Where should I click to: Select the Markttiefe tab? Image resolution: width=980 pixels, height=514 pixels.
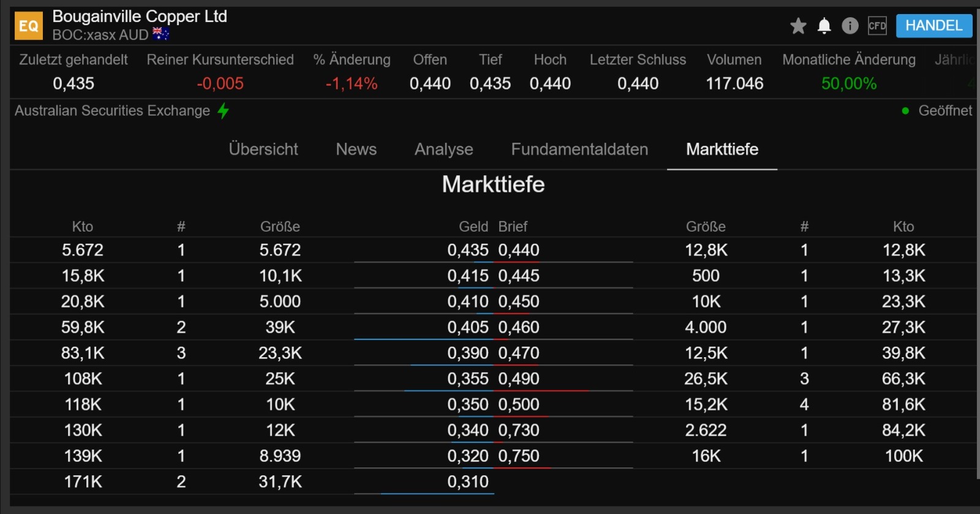[x=722, y=149]
